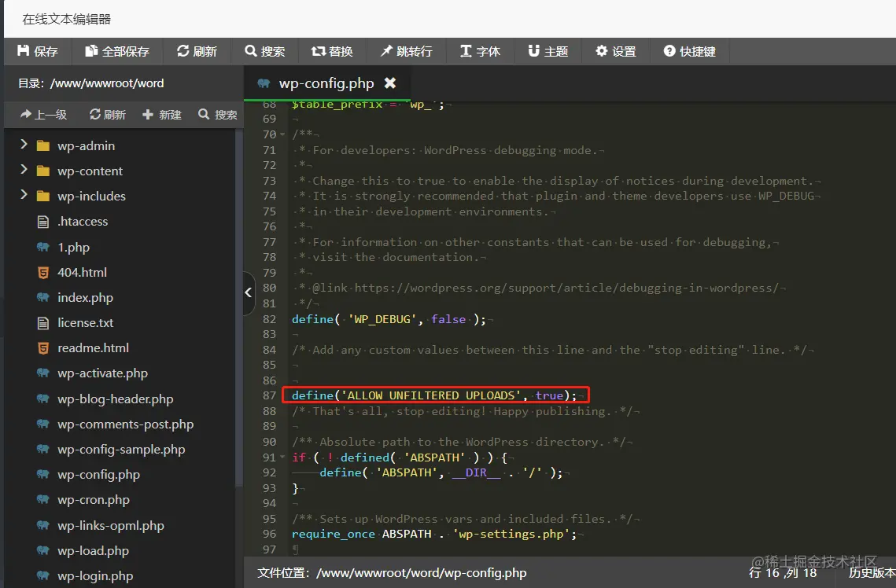
Task: Click wp-load.php PHP icon
Action: (42, 549)
